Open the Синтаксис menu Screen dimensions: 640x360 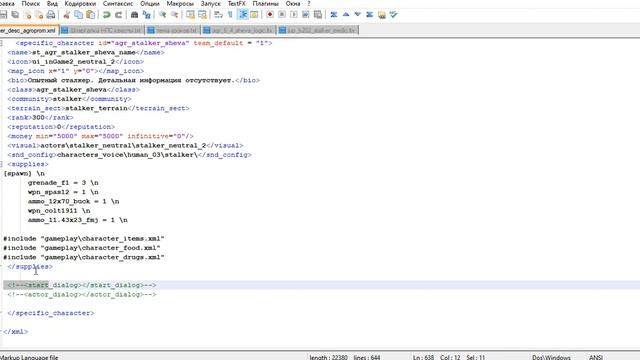118,4
